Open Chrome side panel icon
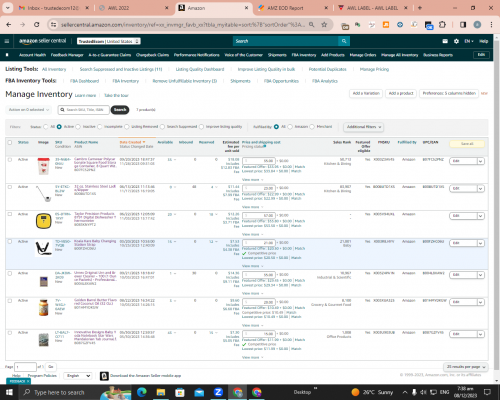The width and height of the screenshot is (500, 400). [463, 25]
